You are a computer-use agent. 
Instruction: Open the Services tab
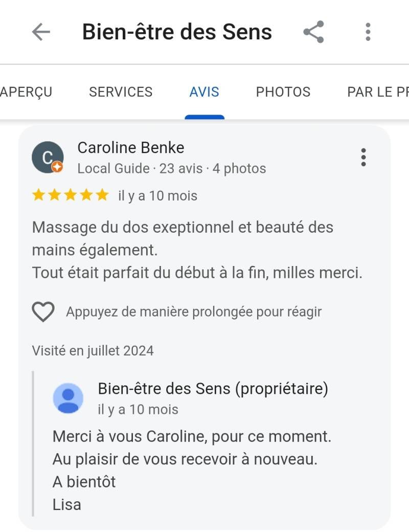tap(121, 92)
